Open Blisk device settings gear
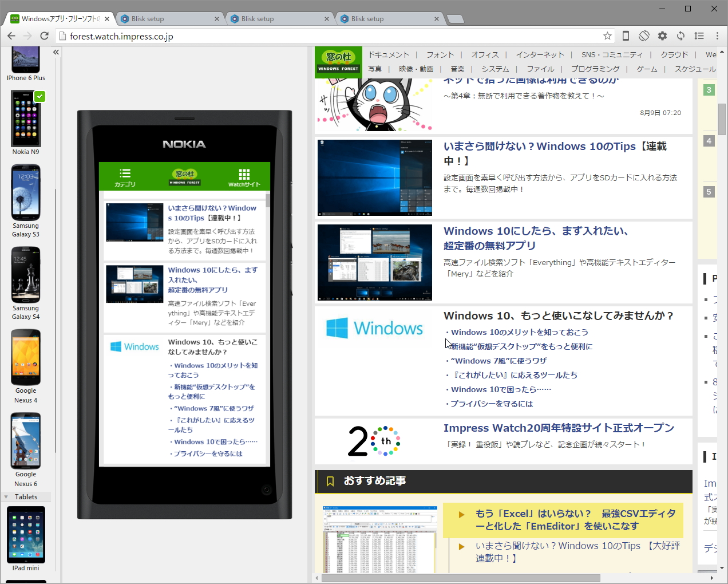 (x=662, y=35)
